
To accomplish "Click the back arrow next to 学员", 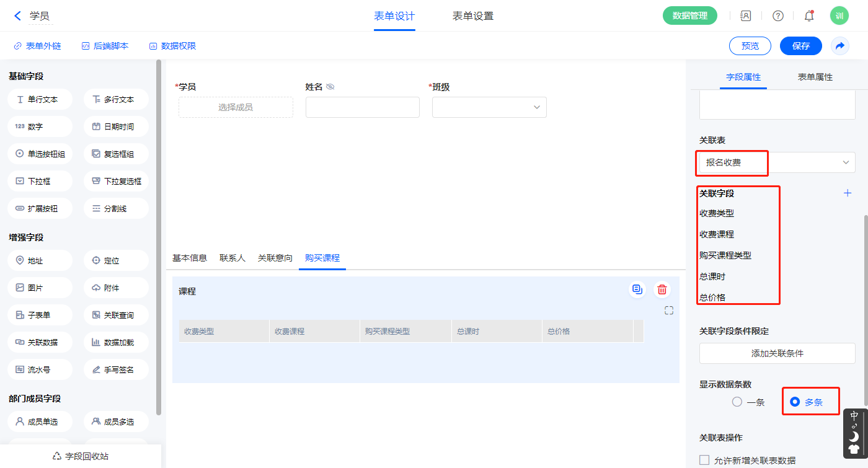I will [17, 16].
